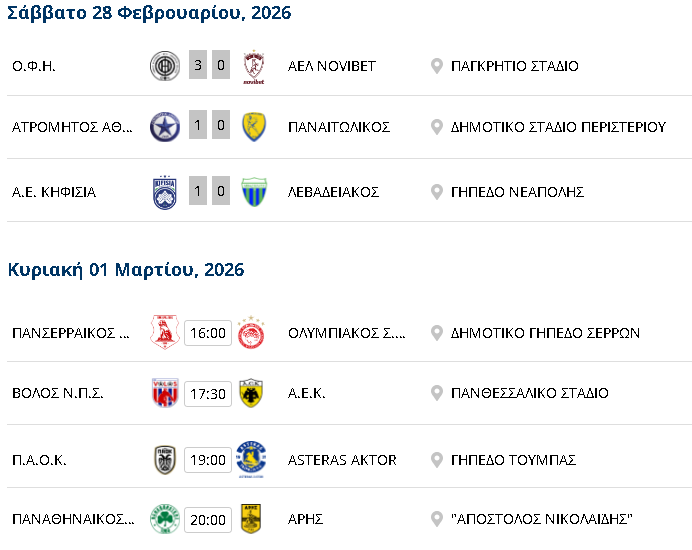Open the Panathinaikos green shamrock logo
Viewport: 692px width, 550px height.
(164, 519)
